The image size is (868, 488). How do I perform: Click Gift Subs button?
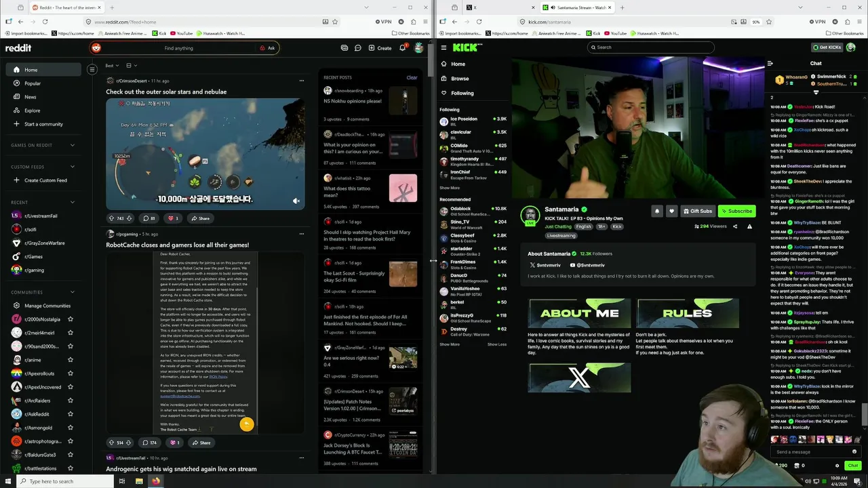pyautogui.click(x=698, y=211)
